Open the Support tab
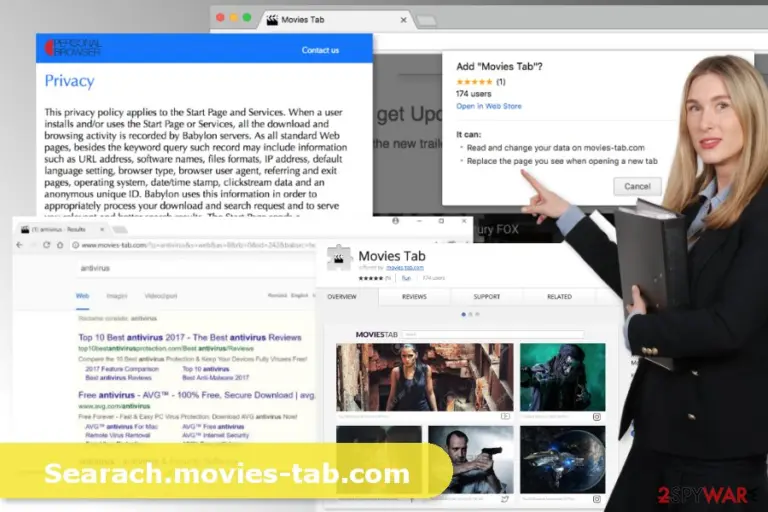Image resolution: width=768 pixels, height=512 pixels. point(486,296)
